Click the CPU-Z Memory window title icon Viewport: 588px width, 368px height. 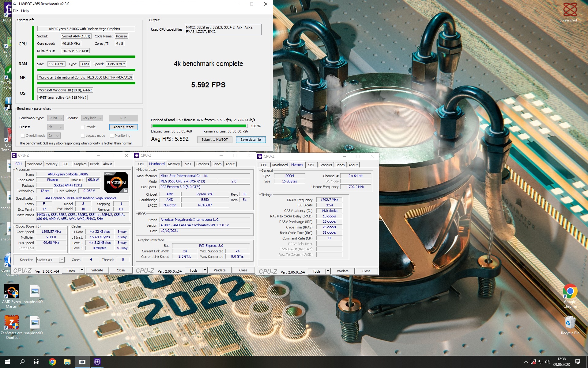tap(260, 156)
